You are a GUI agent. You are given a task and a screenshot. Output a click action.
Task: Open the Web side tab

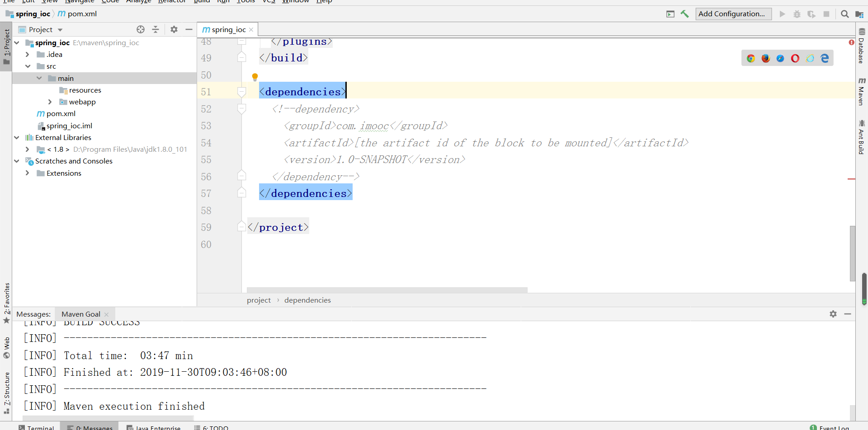[x=6, y=348]
